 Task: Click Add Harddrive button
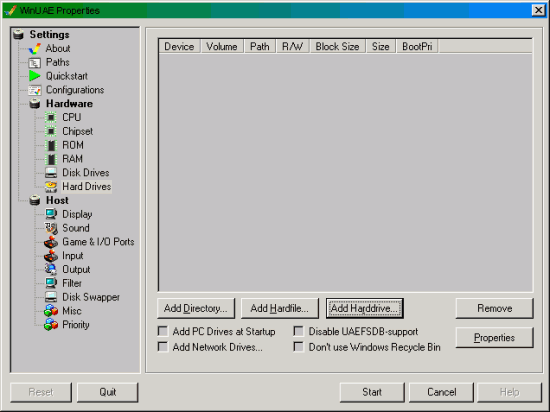tap(364, 309)
